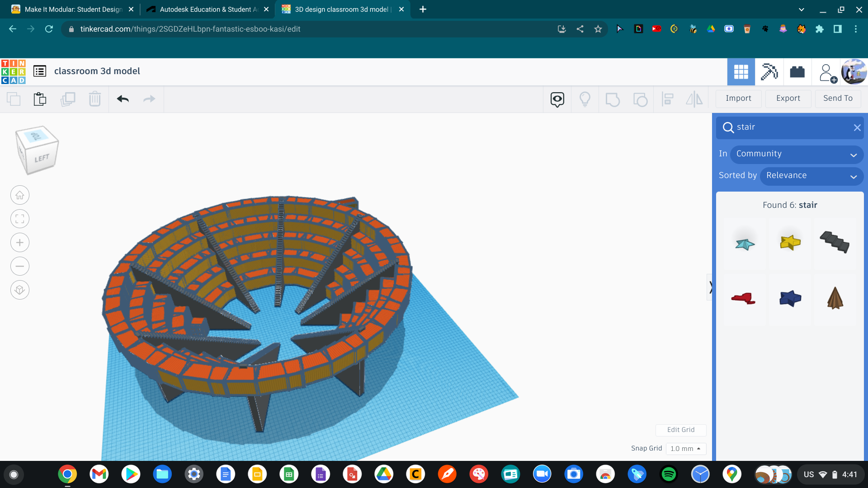Image resolution: width=868 pixels, height=488 pixels.
Task: Click the Import button
Action: [738, 98]
